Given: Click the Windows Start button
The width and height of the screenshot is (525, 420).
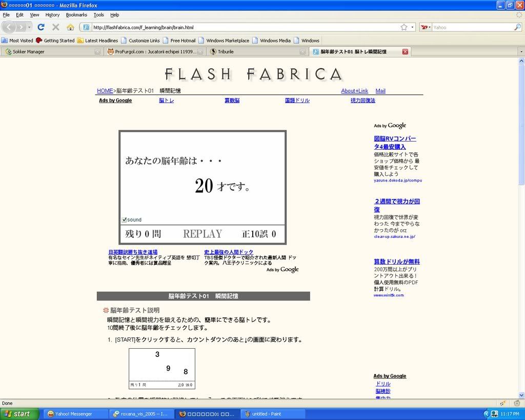Looking at the screenshot, I should pyautogui.click(x=19, y=414).
